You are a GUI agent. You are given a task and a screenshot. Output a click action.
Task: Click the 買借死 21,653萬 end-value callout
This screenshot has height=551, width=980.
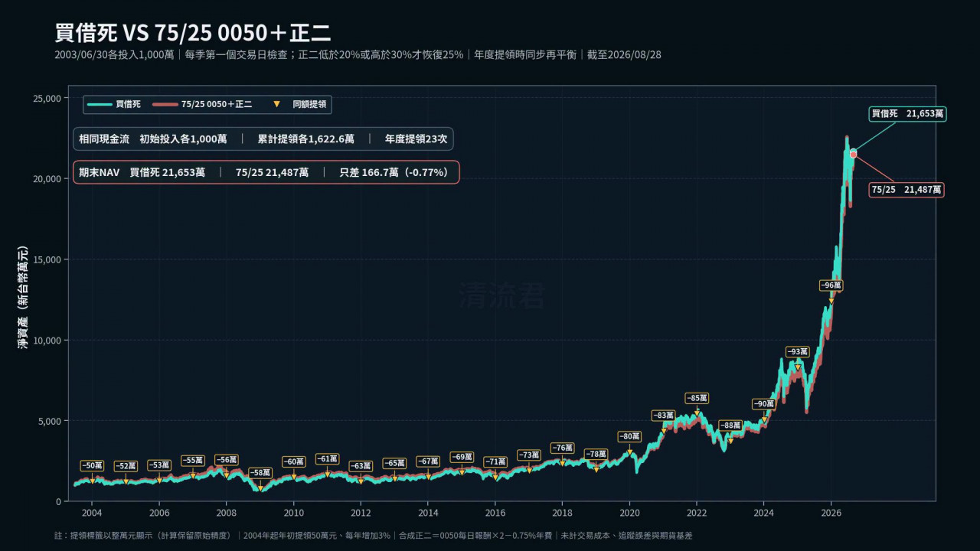click(907, 114)
